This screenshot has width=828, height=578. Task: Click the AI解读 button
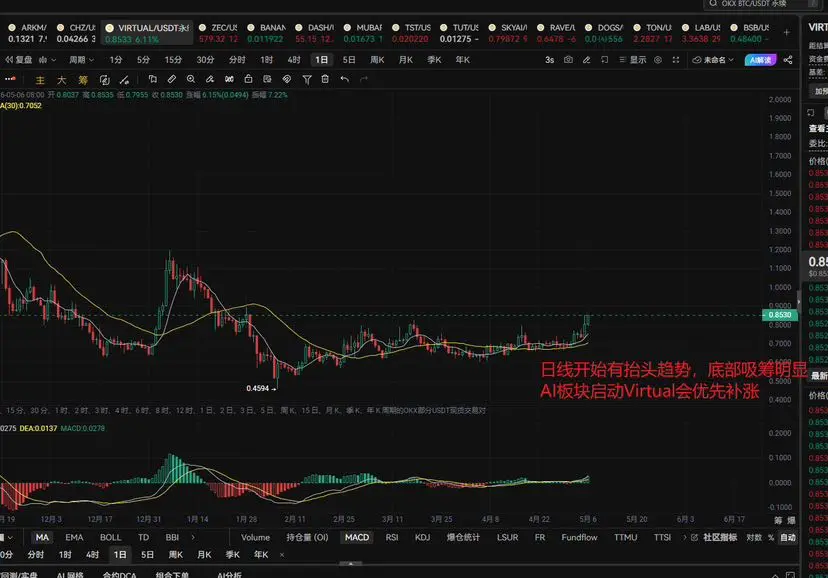(760, 60)
